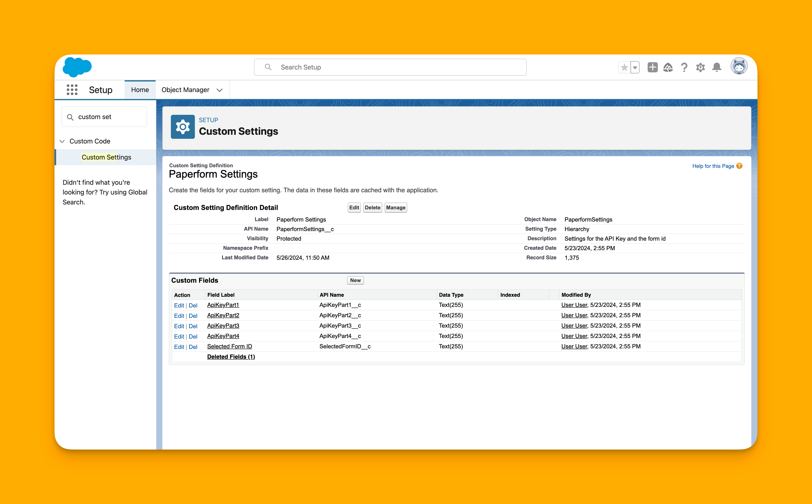The height and width of the screenshot is (504, 812).
Task: View the notifications bell
Action: (x=717, y=67)
